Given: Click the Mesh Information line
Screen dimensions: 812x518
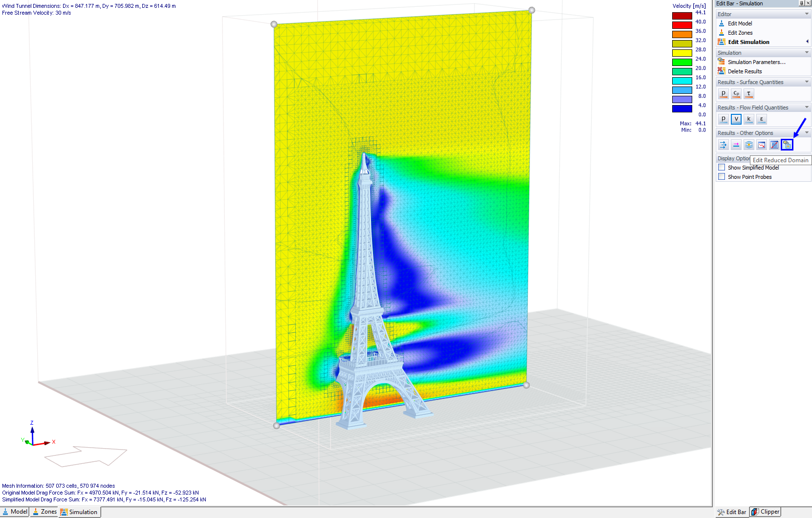Looking at the screenshot, I should [x=59, y=486].
